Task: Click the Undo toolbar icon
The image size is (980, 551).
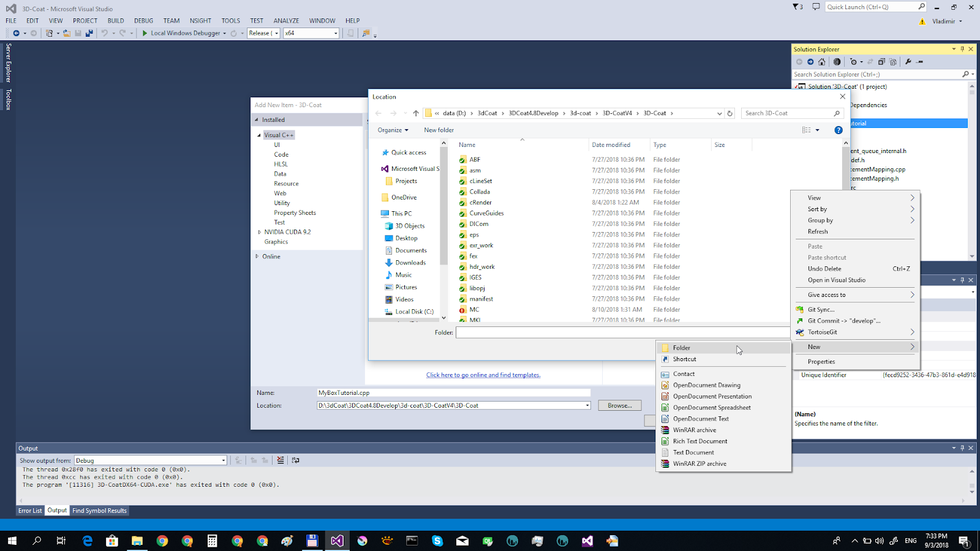Action: pyautogui.click(x=105, y=33)
